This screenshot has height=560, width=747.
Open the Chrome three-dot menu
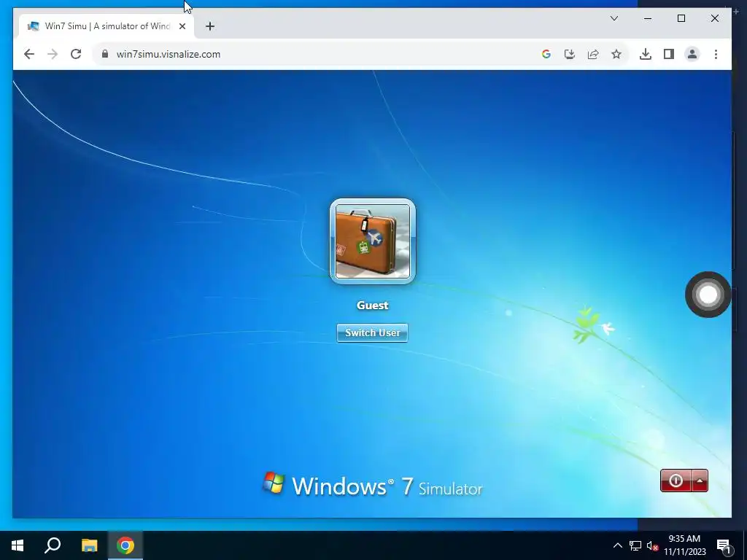(716, 54)
